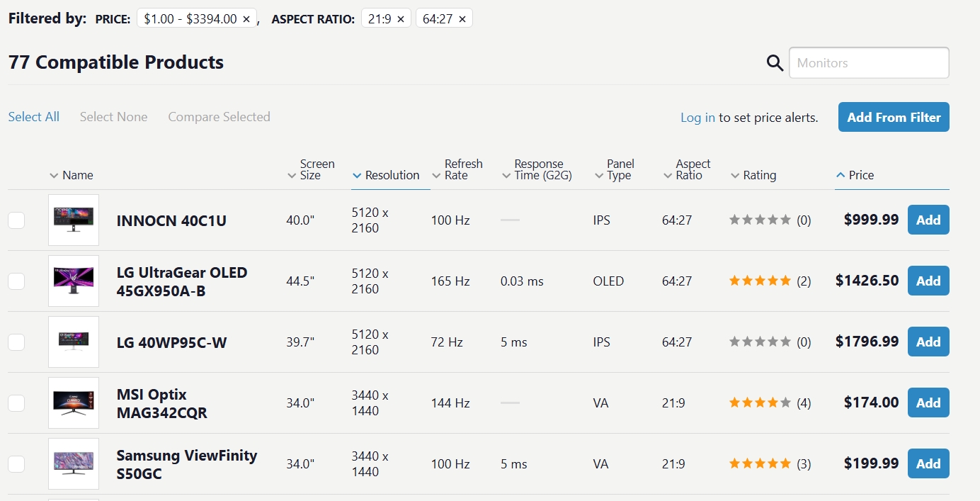This screenshot has height=501, width=980.
Task: Click the $1426.50 price
Action: pyautogui.click(x=867, y=281)
